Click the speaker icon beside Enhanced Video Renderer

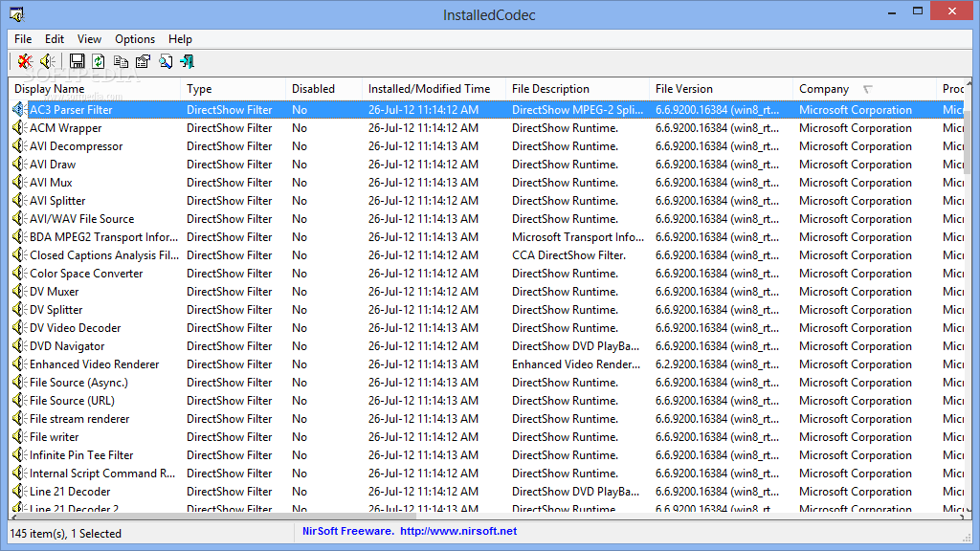click(19, 364)
